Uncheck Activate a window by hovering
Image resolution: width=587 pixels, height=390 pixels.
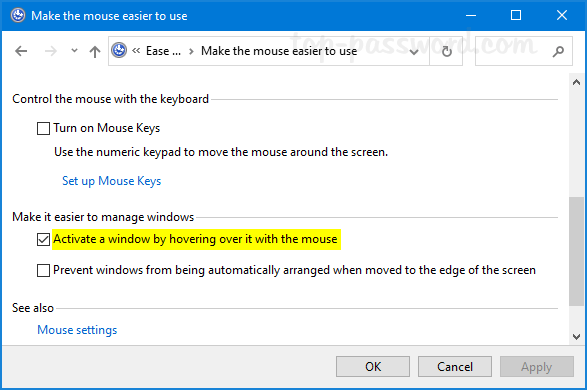click(43, 239)
